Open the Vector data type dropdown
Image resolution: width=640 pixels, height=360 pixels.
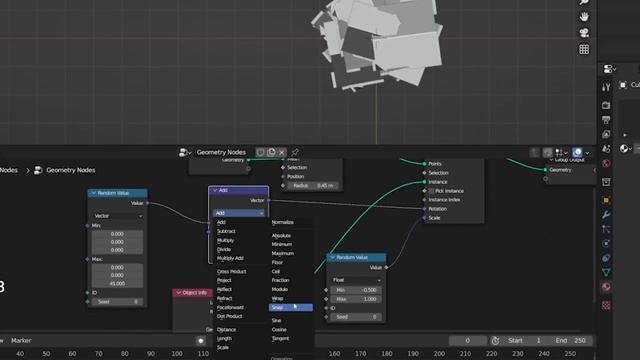click(x=118, y=216)
